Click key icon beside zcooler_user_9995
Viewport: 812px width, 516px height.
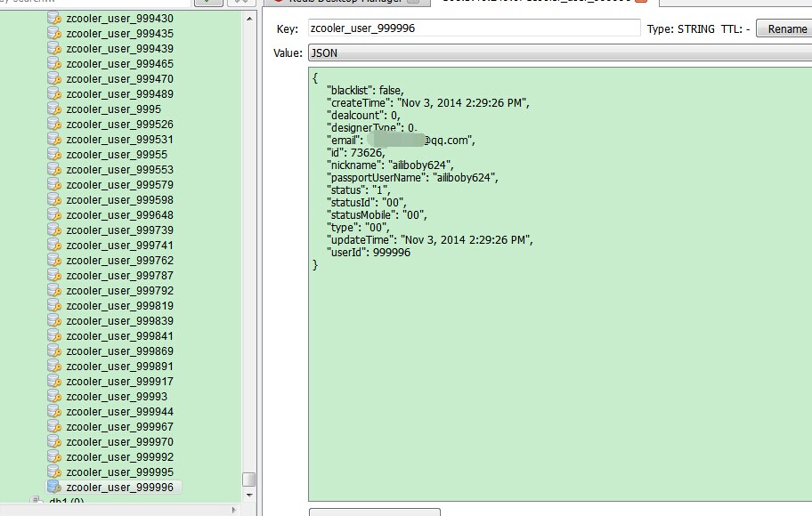54,109
